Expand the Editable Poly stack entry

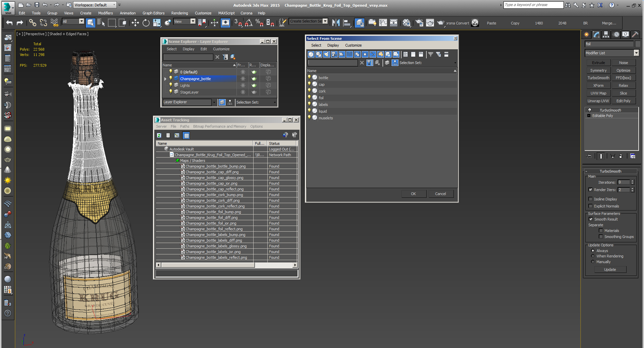tap(589, 116)
